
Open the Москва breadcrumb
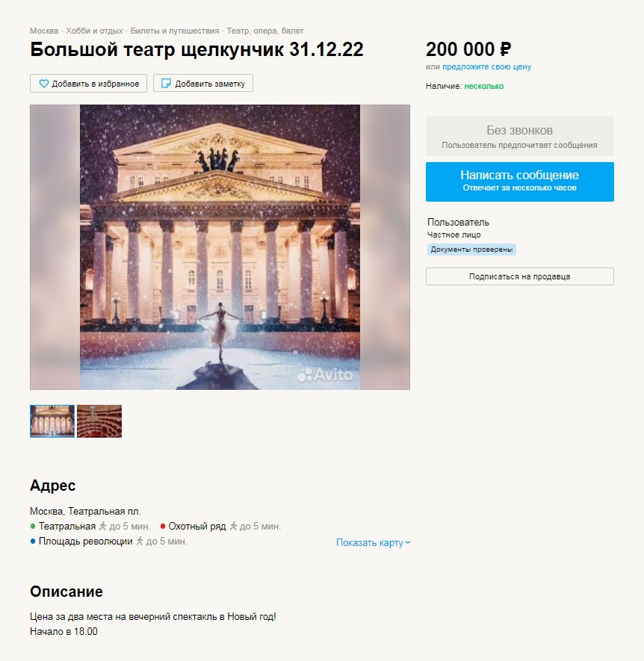coord(44,31)
